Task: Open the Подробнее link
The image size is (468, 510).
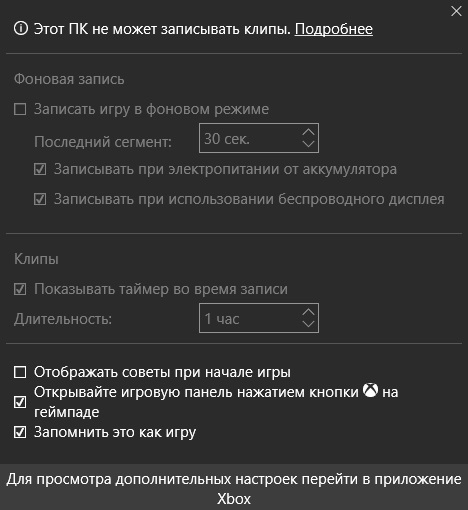Action: pyautogui.click(x=334, y=29)
